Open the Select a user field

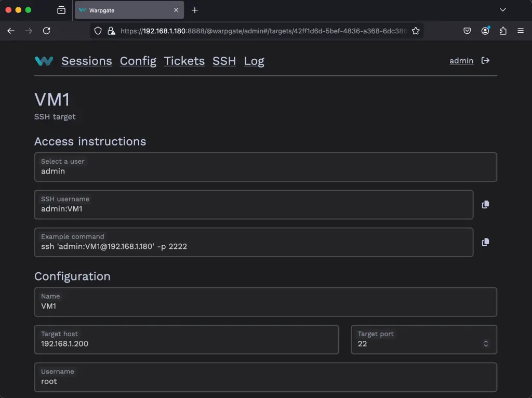[265, 167]
